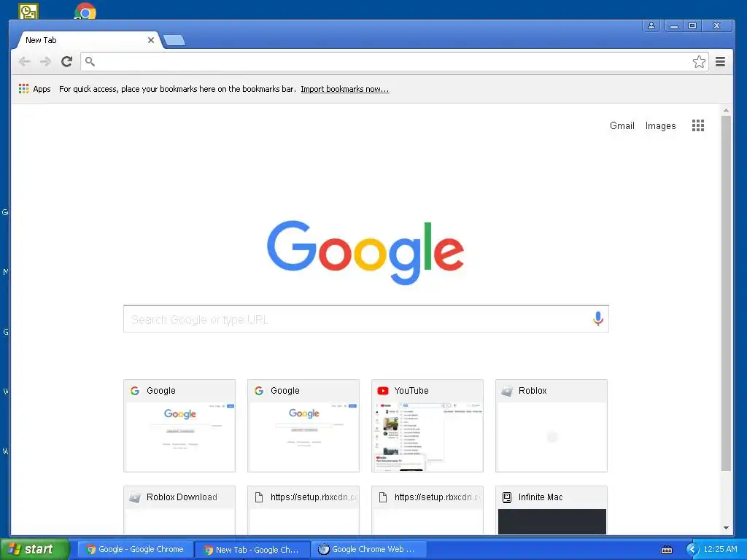The width and height of the screenshot is (747, 560).
Task: Open the Chrome hamburger menu
Action: (x=720, y=61)
